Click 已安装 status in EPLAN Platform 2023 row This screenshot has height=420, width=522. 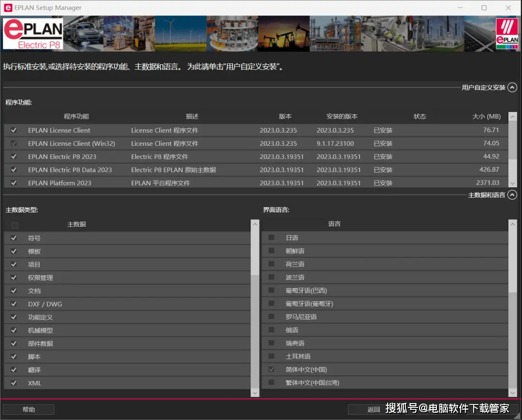click(383, 183)
